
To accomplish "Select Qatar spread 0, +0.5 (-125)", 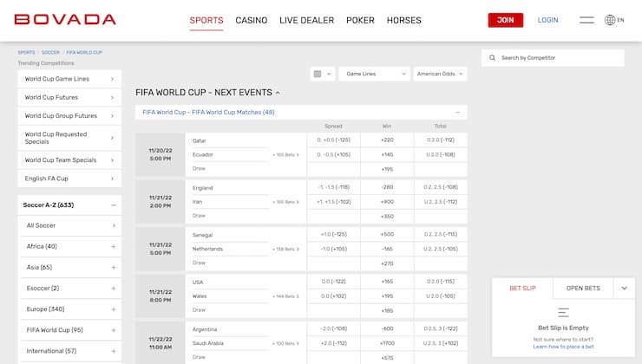I will click(x=333, y=140).
